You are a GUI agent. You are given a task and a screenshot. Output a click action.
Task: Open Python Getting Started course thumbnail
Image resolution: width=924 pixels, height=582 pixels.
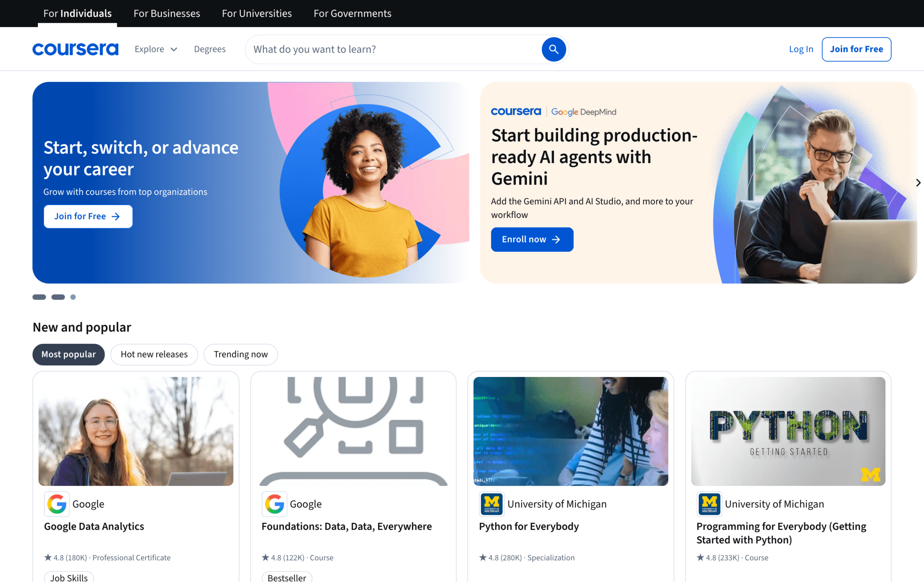coord(788,431)
